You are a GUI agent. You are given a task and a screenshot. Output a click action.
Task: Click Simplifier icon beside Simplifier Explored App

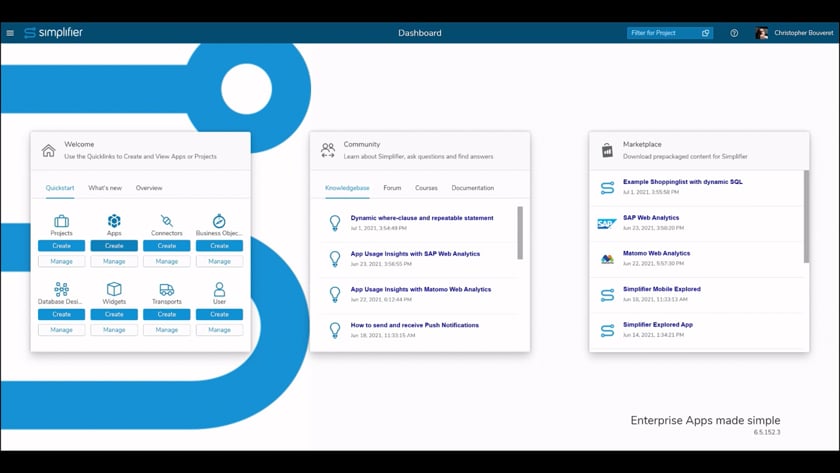607,331
